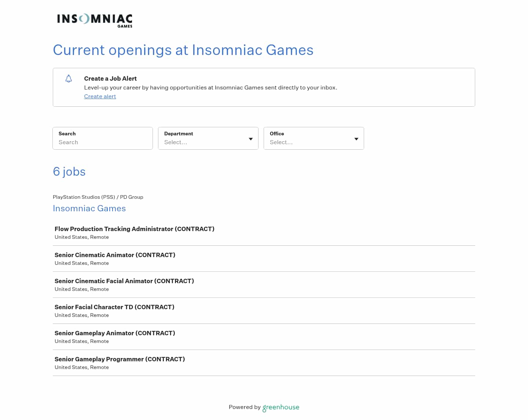Click the Department dropdown arrow
Screen dimensions: 528x420
point(251,139)
